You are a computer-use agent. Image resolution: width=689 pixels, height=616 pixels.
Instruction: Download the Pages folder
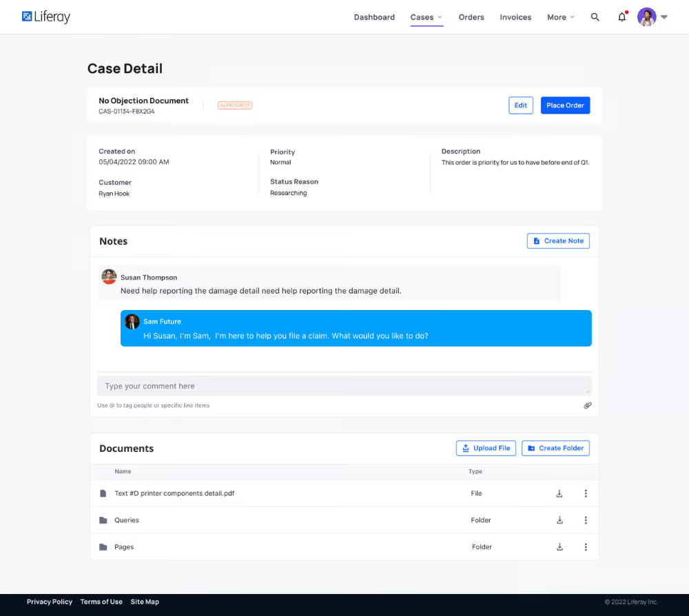(559, 547)
